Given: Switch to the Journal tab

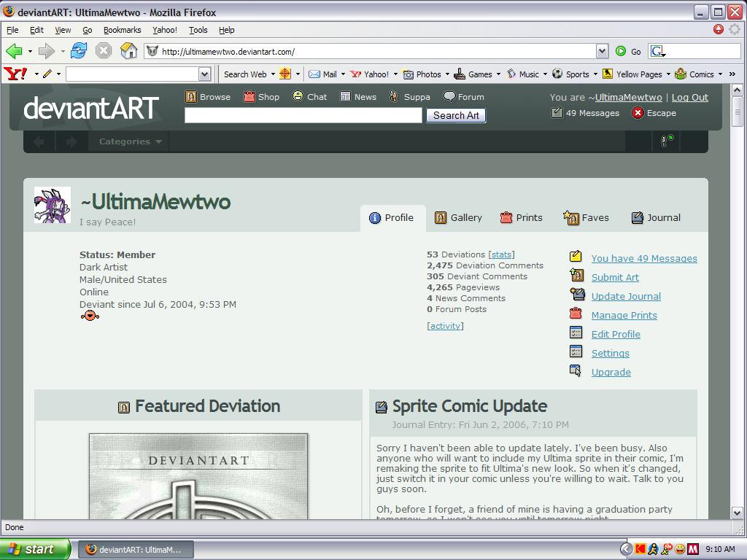Looking at the screenshot, I should point(656,217).
